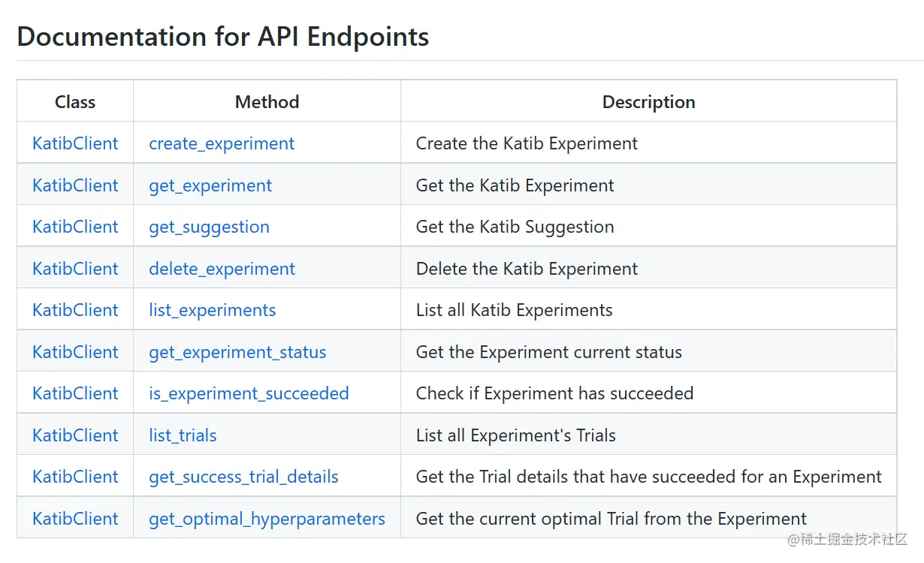Viewport: 924px width, 563px height.
Task: Click KatibClient in the list_trials row
Action: tap(75, 435)
